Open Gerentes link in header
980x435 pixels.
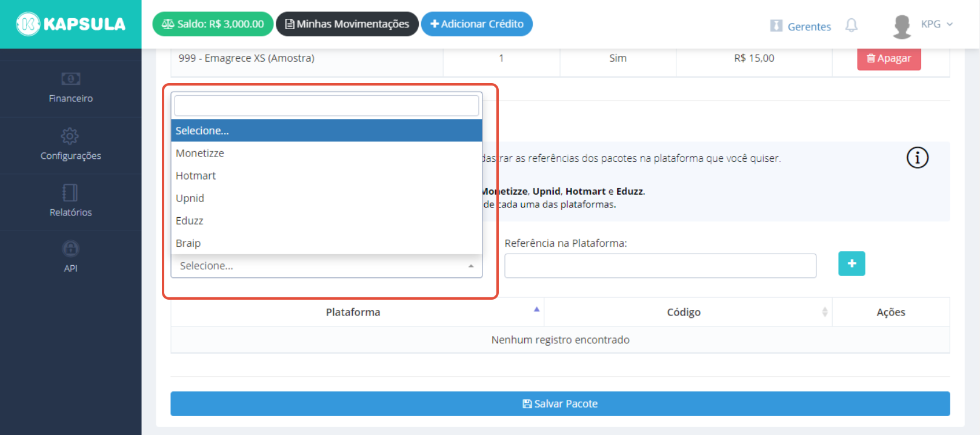coord(809,27)
